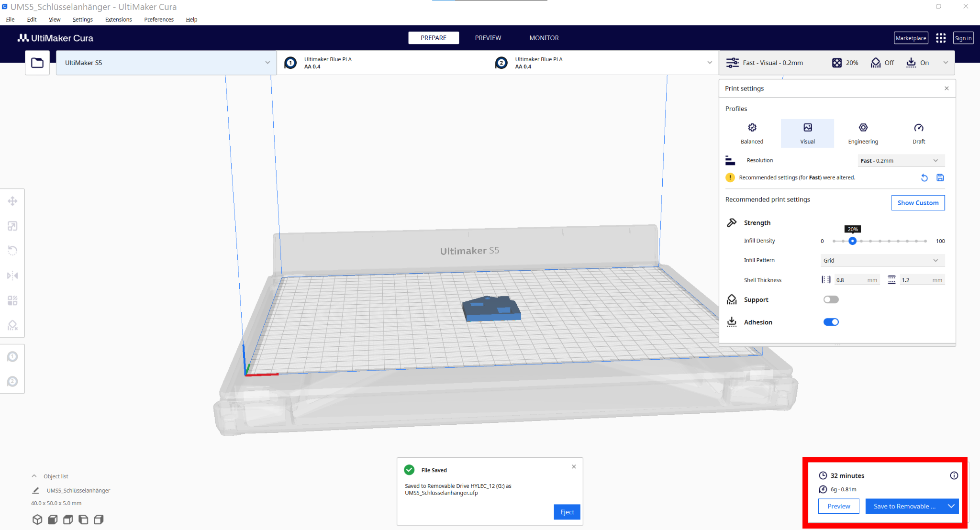This screenshot has height=530, width=980.
Task: Select the blue keychain model on build plate
Action: 491,308
